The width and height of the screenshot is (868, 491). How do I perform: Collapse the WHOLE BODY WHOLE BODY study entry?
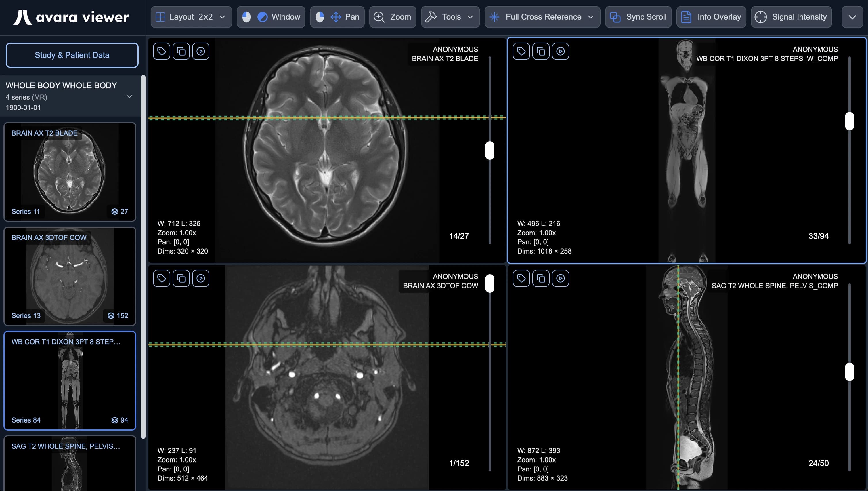point(129,97)
